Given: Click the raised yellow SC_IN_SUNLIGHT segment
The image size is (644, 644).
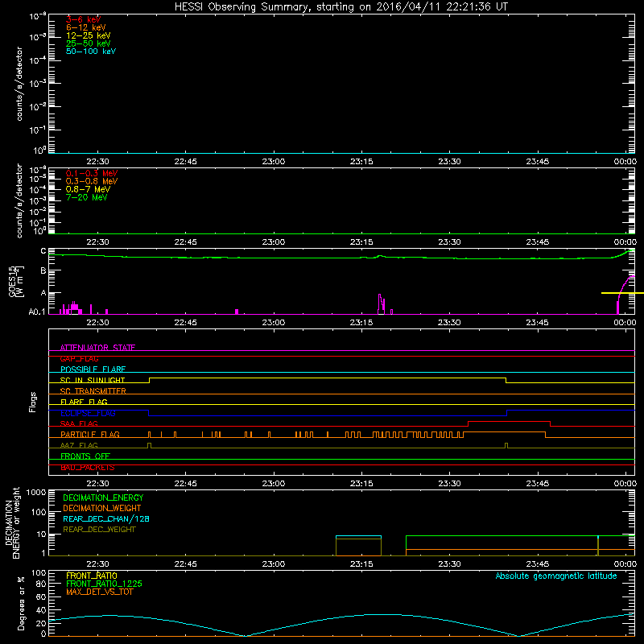Looking at the screenshot, I should tap(328, 378).
